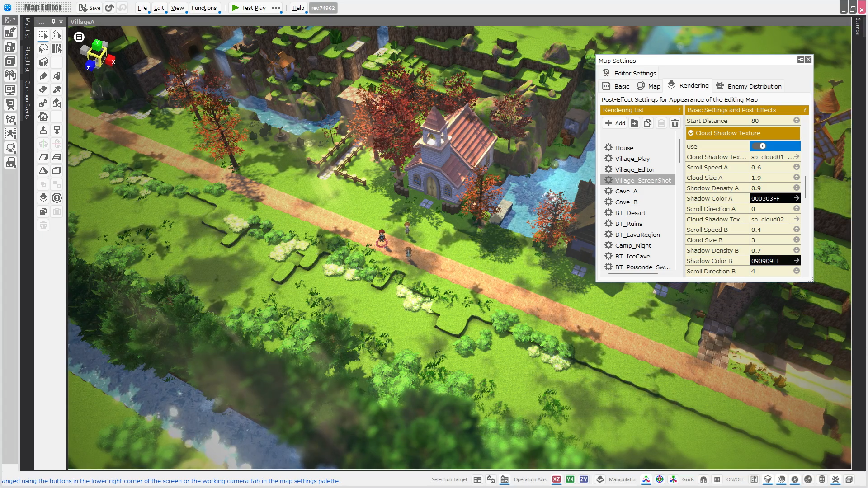This screenshot has height=488, width=868.
Task: Select the pencil draw tool
Action: tap(43, 76)
